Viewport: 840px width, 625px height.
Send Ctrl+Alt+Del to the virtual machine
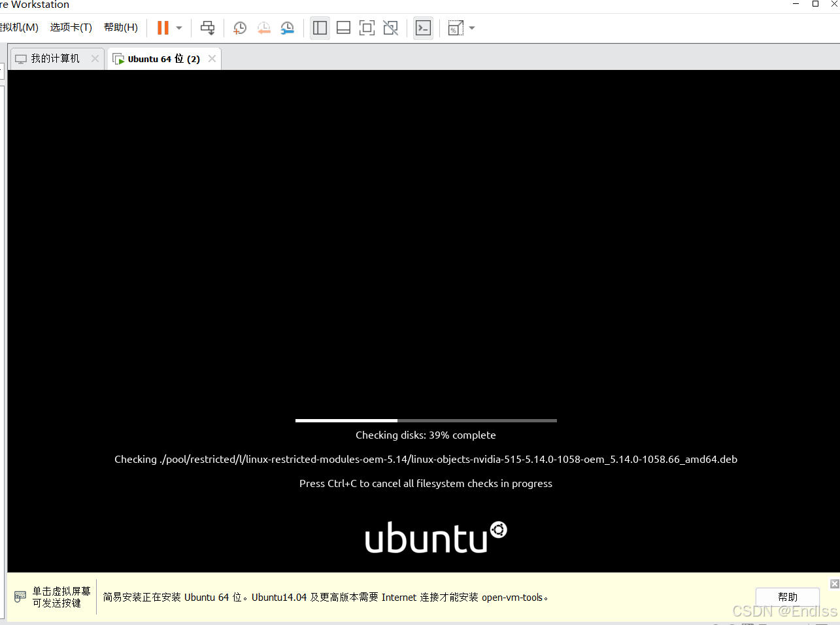[x=207, y=28]
